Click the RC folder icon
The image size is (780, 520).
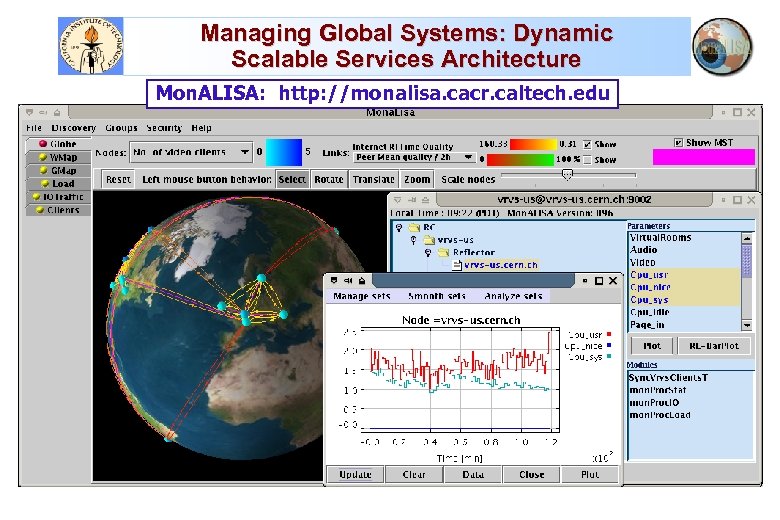click(x=414, y=227)
